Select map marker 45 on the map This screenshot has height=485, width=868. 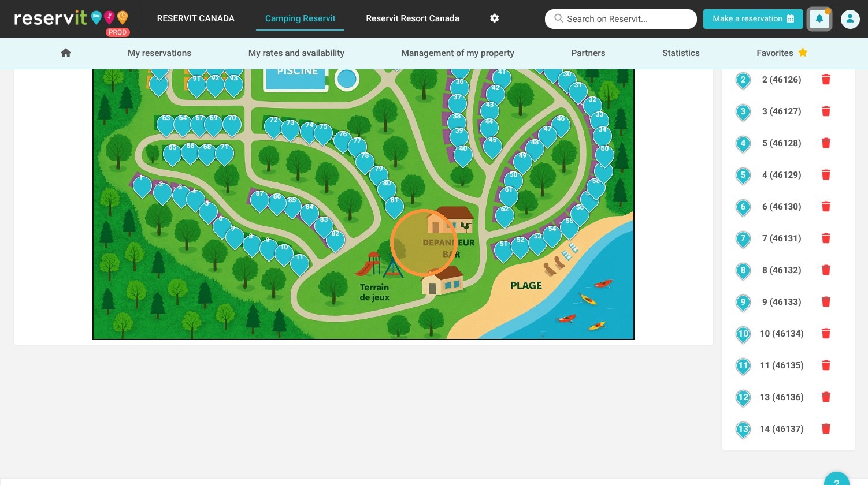(x=492, y=147)
